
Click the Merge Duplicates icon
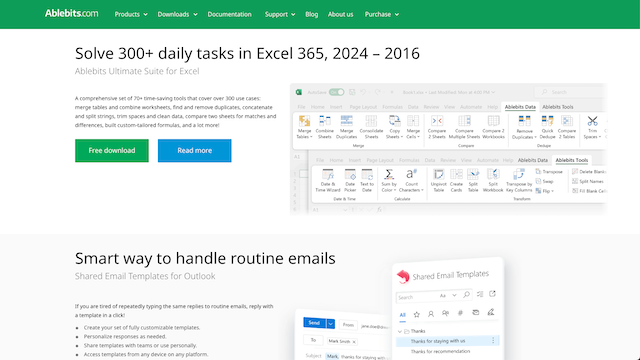(347, 121)
